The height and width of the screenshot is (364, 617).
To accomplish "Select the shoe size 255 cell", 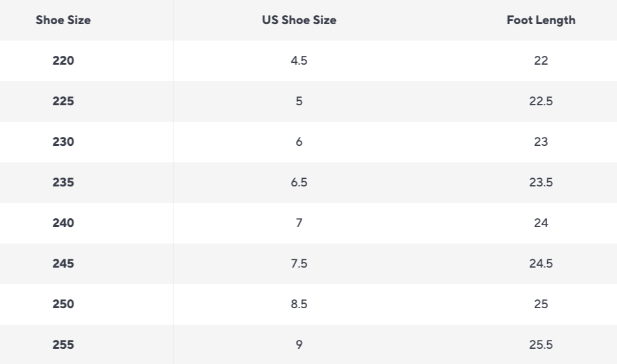I will [x=63, y=345].
